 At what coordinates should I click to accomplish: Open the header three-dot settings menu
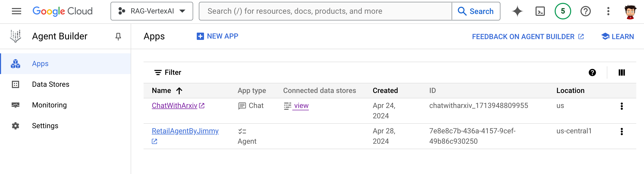pos(608,11)
